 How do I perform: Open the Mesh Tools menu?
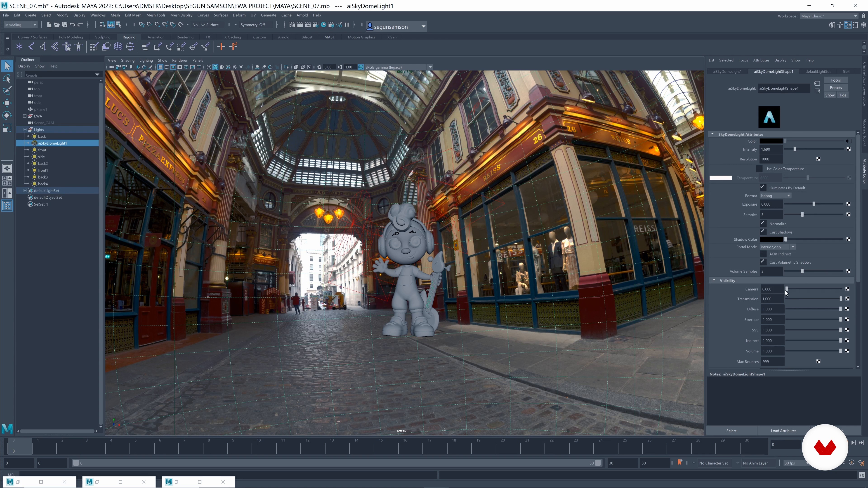coord(156,15)
